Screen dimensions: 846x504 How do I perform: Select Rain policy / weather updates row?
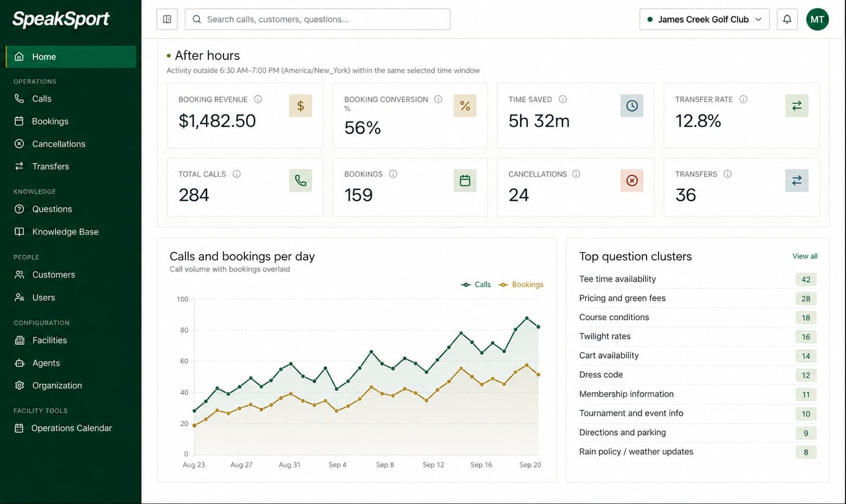(698, 452)
